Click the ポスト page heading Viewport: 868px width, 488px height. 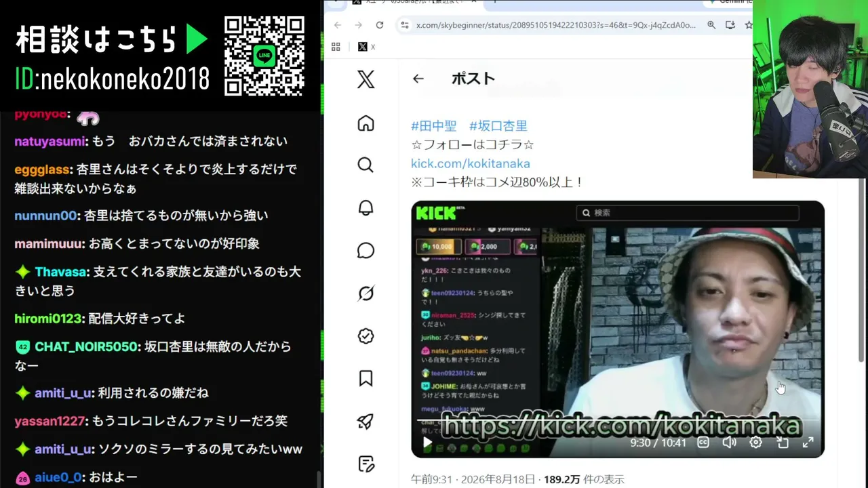473,79
